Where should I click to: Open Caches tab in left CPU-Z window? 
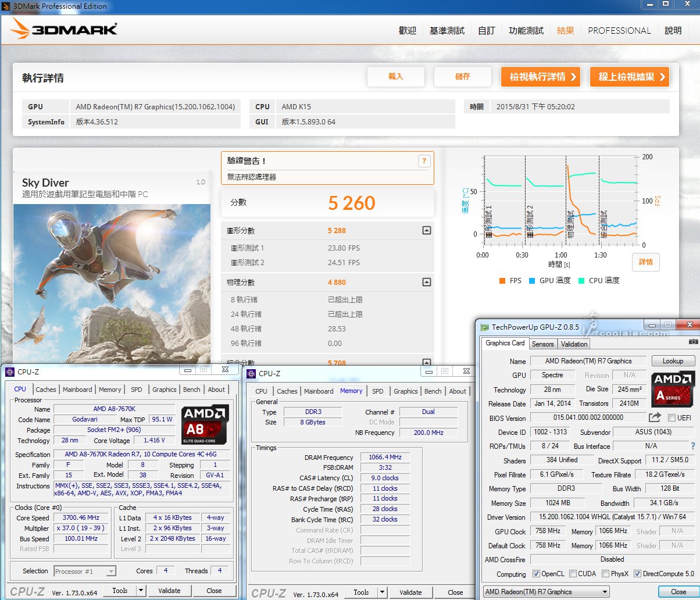[x=46, y=390]
